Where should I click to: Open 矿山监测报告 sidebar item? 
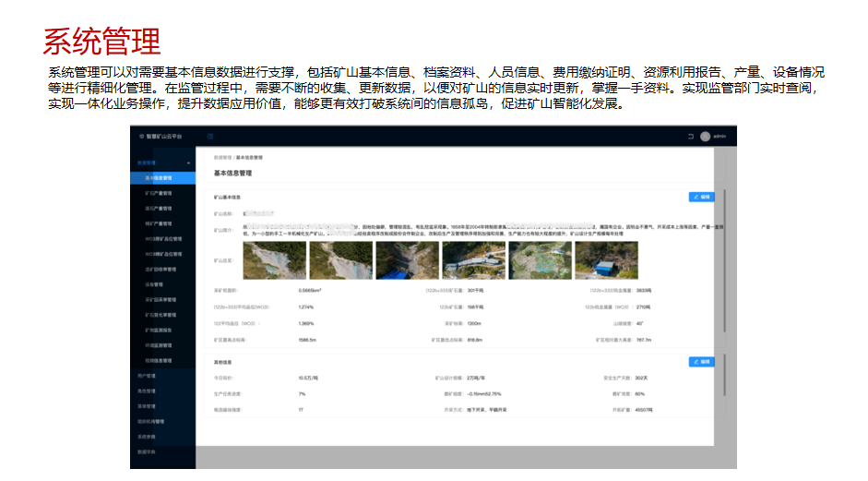159,330
